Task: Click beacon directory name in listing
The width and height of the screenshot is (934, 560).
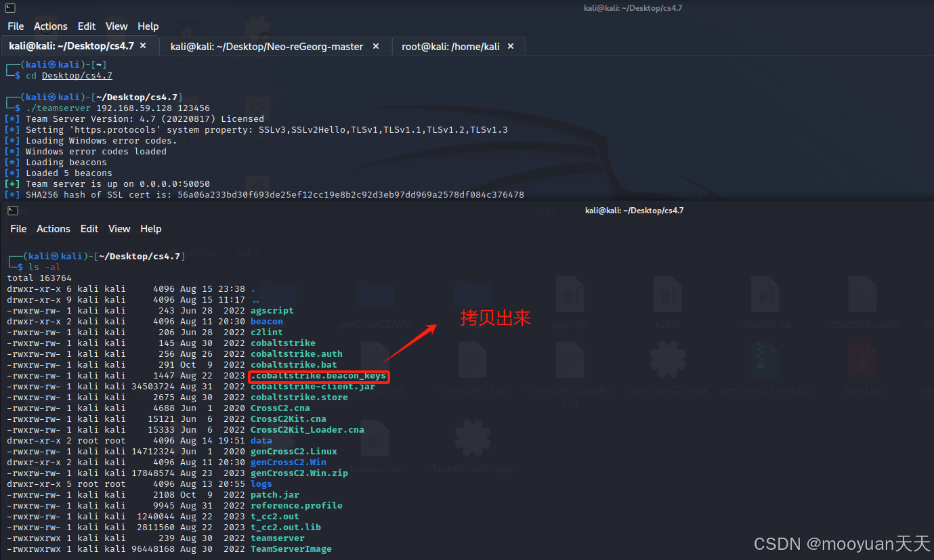Action: (x=267, y=322)
